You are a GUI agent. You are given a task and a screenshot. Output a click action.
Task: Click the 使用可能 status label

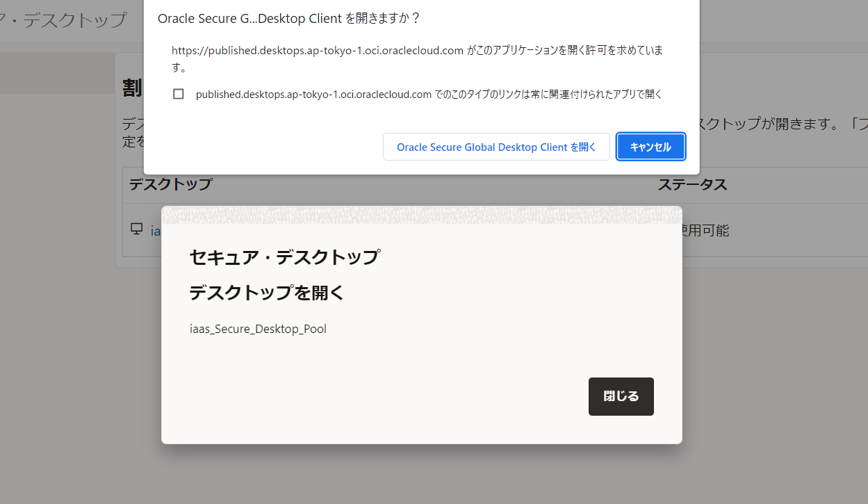click(705, 230)
